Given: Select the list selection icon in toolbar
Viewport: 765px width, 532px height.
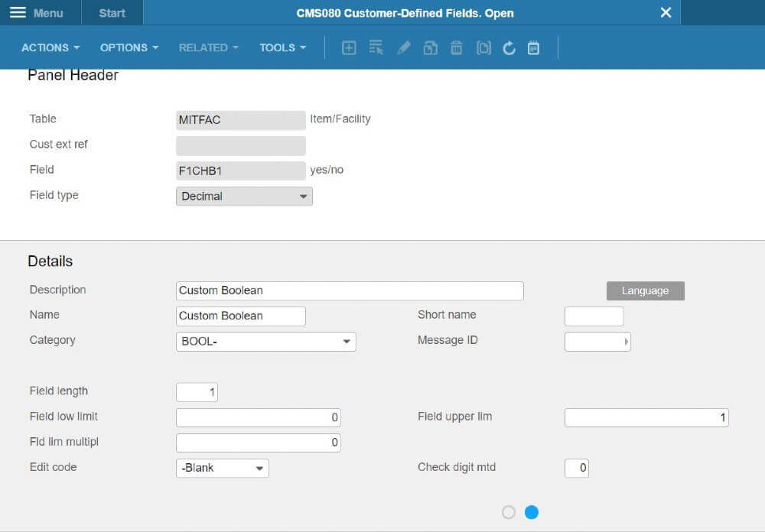Looking at the screenshot, I should pos(376,47).
